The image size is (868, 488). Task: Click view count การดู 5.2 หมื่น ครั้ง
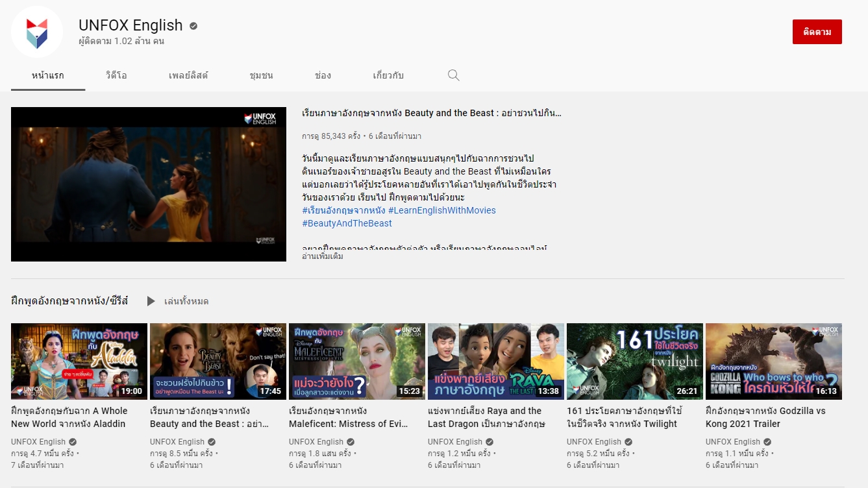pos(598,454)
